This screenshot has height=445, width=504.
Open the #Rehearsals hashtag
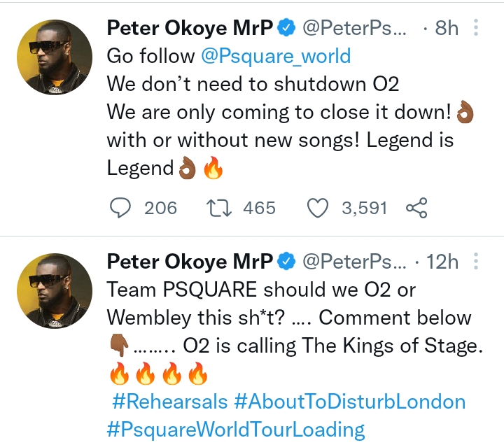tap(169, 402)
